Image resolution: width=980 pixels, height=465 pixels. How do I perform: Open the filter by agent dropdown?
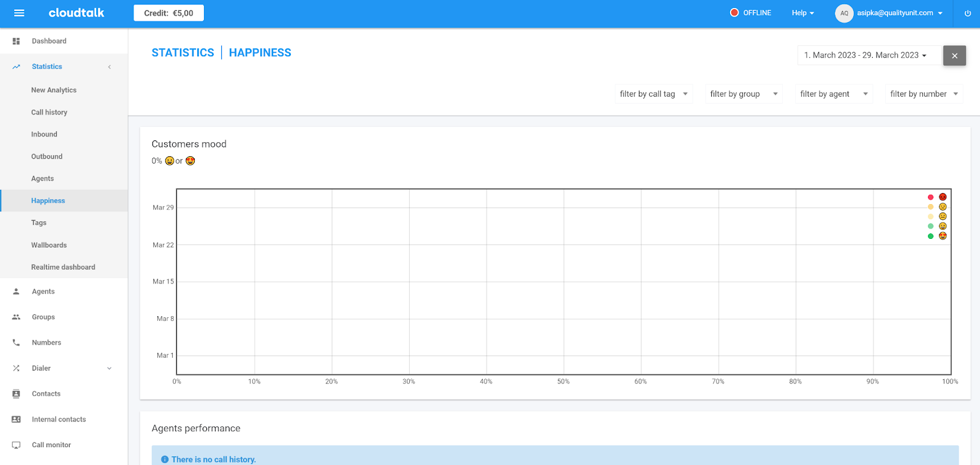(834, 94)
